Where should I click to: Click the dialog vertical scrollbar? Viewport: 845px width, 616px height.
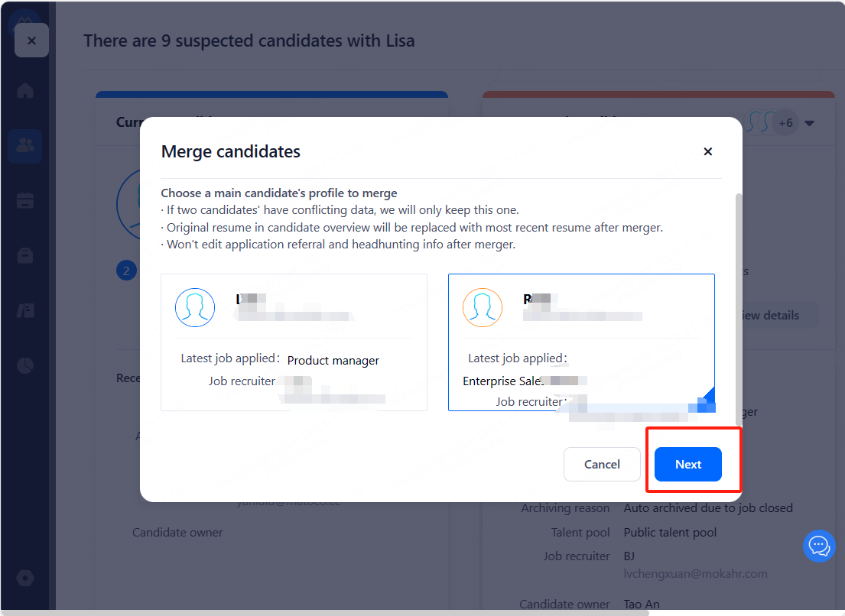(738, 306)
